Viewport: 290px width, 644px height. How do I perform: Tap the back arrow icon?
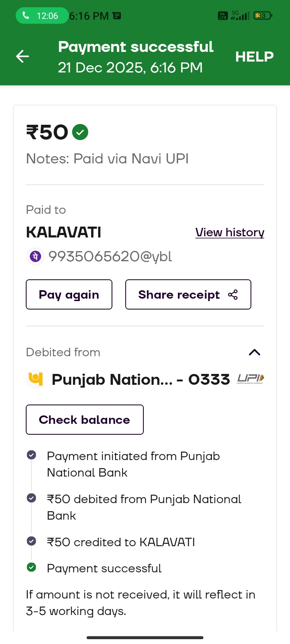(x=23, y=56)
